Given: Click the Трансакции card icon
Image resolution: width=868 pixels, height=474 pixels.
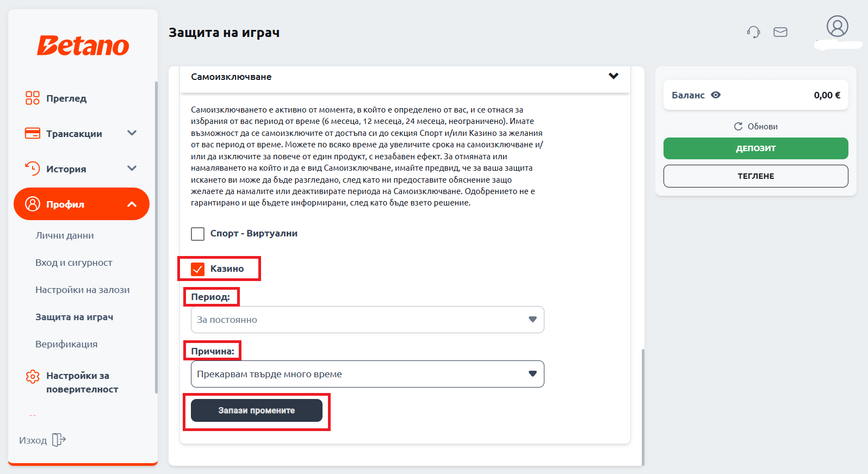Looking at the screenshot, I should [x=33, y=133].
